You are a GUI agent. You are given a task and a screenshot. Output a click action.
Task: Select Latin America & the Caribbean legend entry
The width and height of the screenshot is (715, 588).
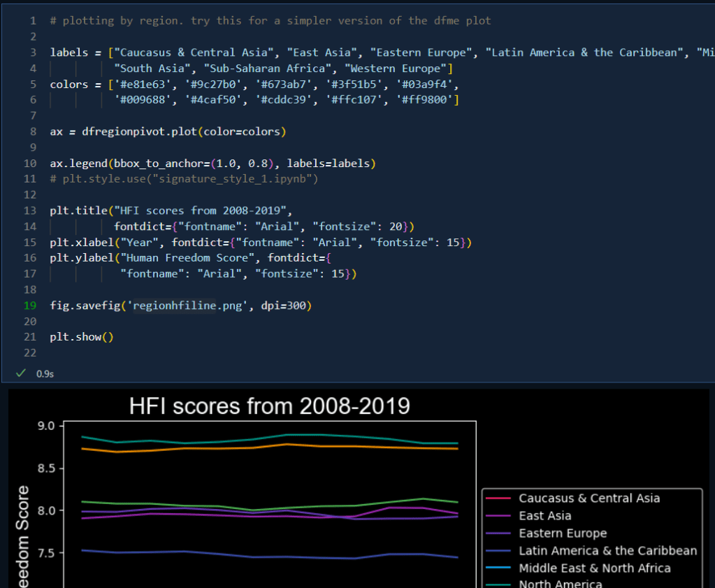tap(607, 551)
